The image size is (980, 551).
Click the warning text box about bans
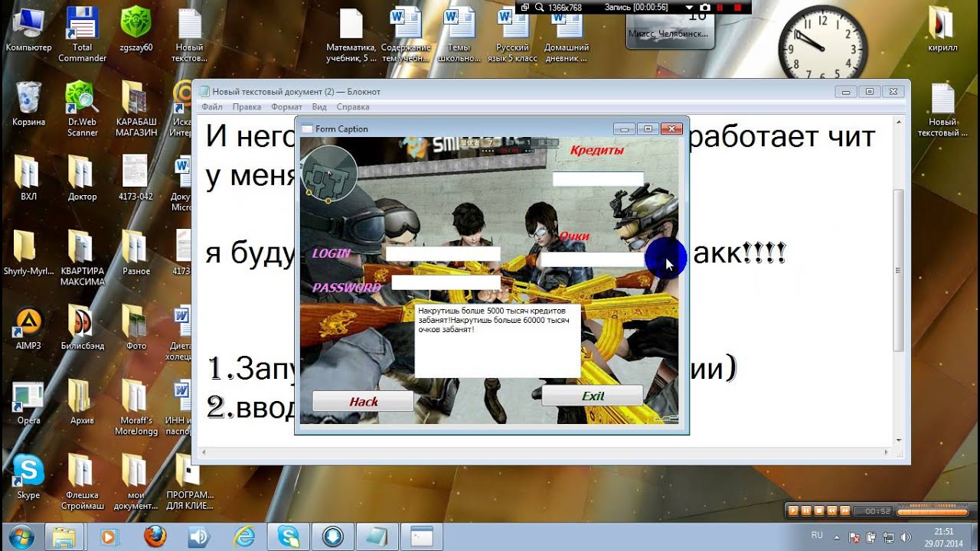(498, 340)
